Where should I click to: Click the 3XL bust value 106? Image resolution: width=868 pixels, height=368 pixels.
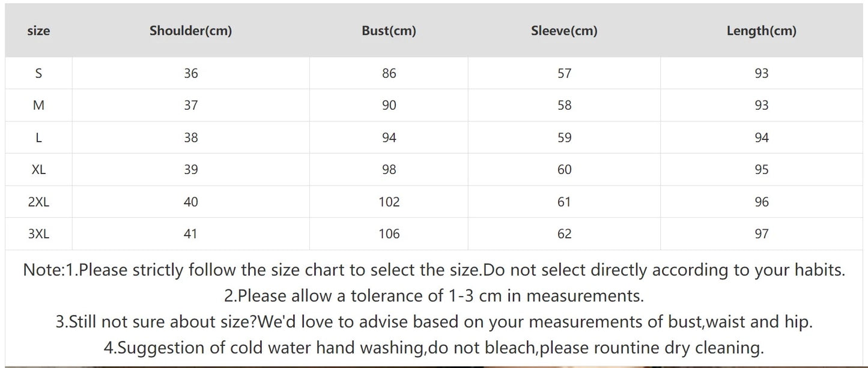tap(389, 234)
